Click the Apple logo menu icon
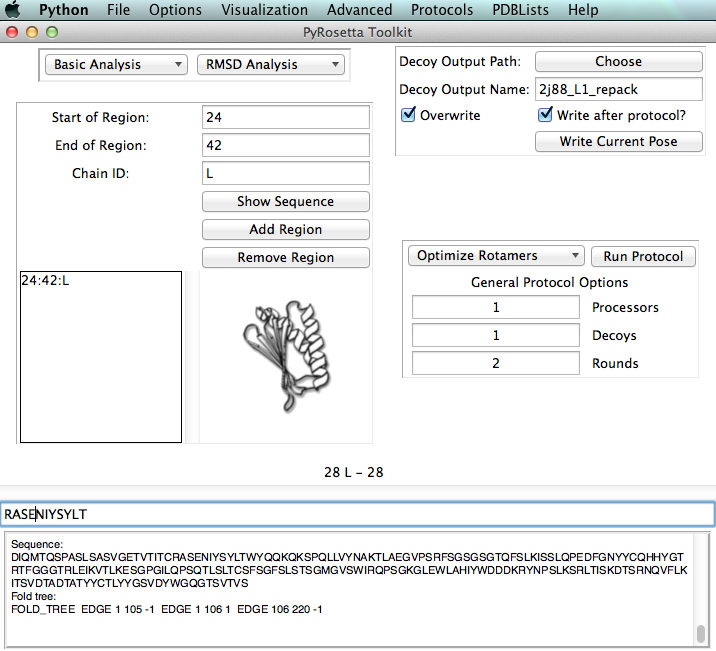The height and width of the screenshot is (651, 716). (x=14, y=10)
